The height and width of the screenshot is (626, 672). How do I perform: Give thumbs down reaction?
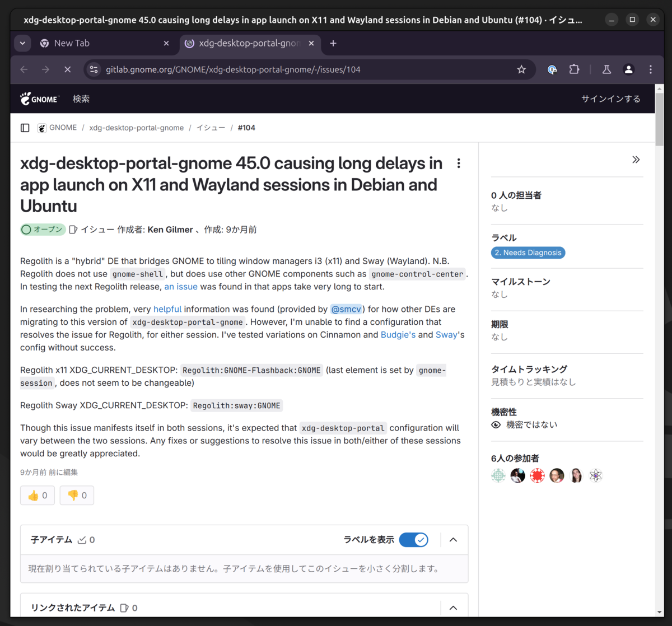coord(77,495)
